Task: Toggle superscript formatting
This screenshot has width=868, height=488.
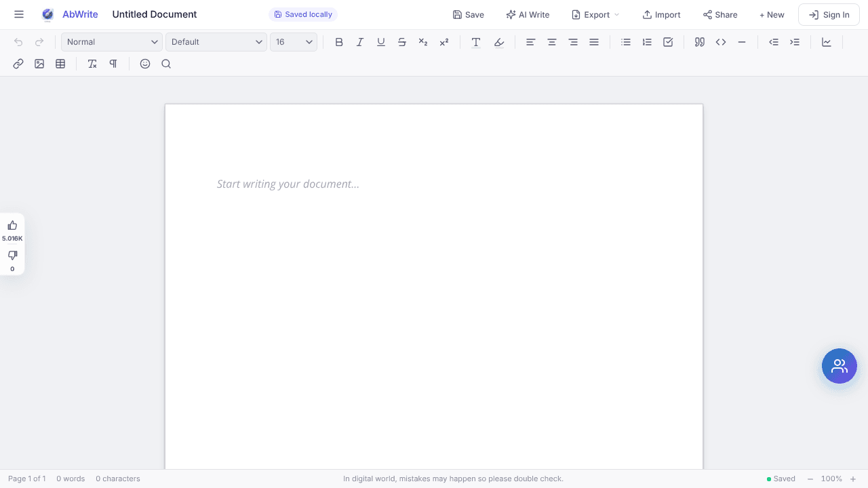Action: pos(444,42)
